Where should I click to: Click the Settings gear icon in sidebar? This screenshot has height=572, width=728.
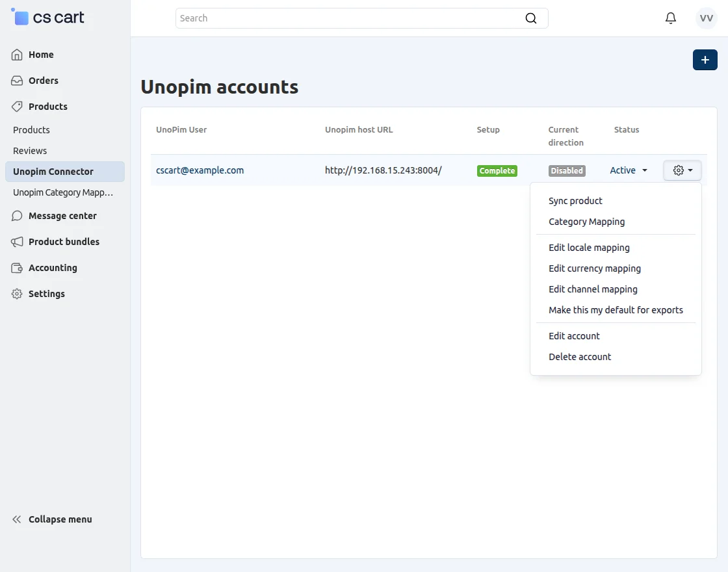coord(17,294)
